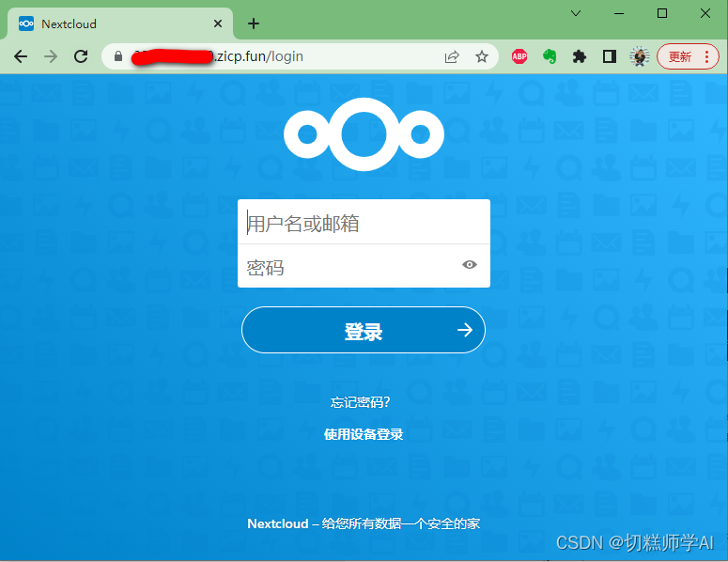The width and height of the screenshot is (728, 562).
Task: Click the Nextcloud footer link
Action: [x=278, y=523]
